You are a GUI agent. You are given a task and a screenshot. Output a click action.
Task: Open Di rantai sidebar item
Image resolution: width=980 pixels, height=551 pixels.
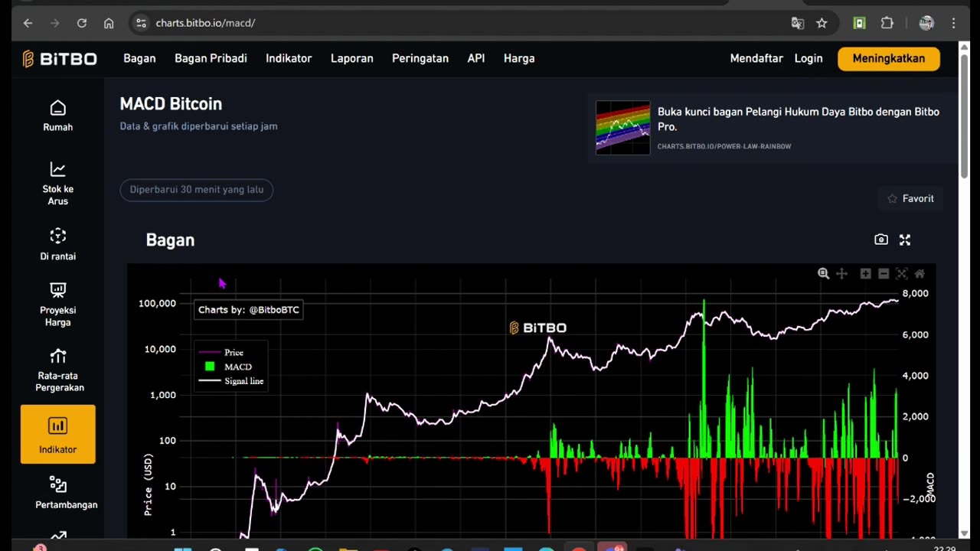pyautogui.click(x=58, y=245)
